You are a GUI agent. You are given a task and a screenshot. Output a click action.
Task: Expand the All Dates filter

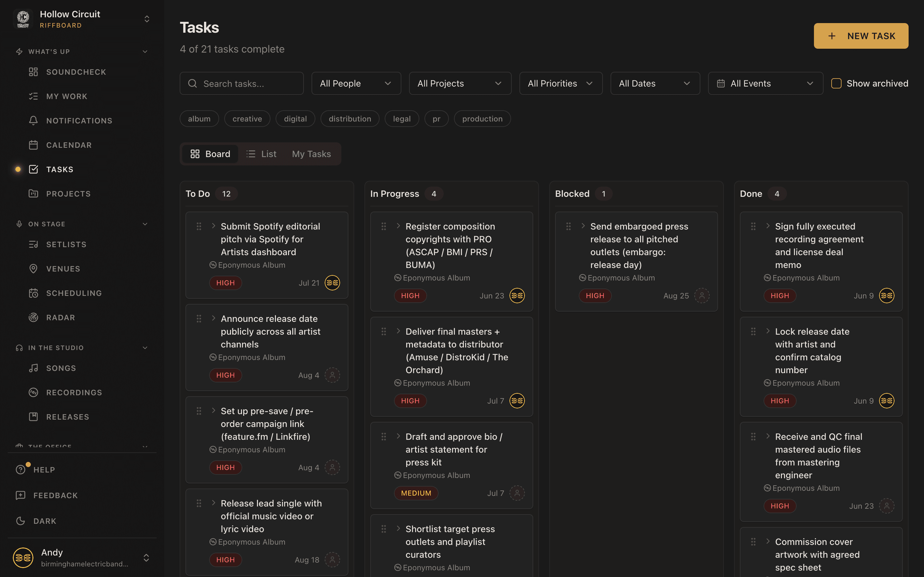click(655, 83)
